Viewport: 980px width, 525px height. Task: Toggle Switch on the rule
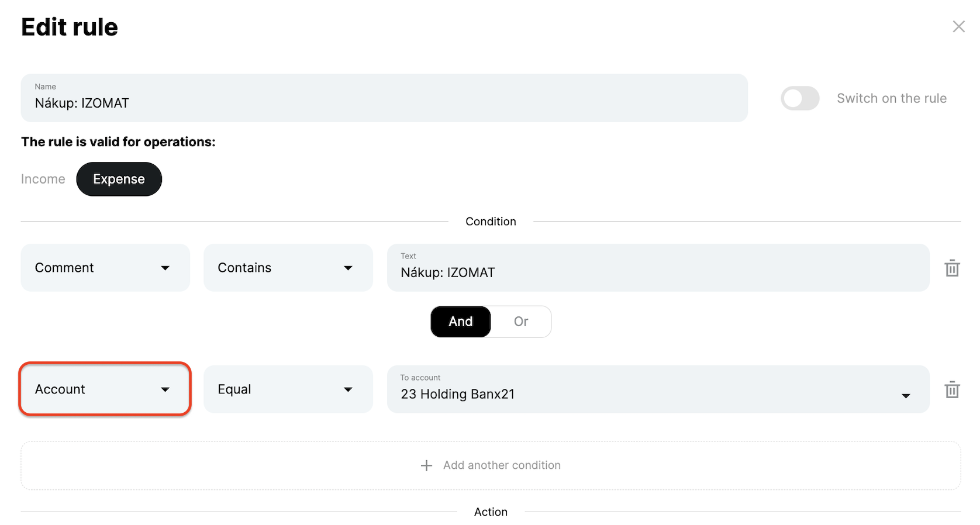[800, 98]
